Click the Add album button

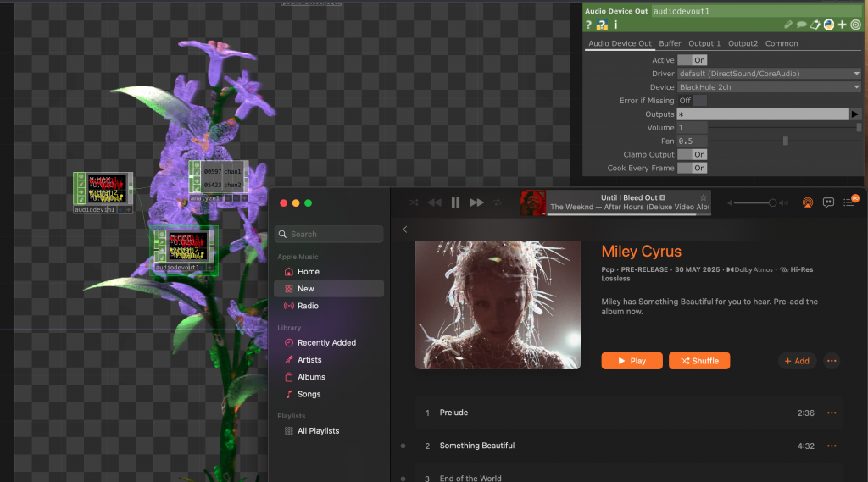click(x=797, y=361)
